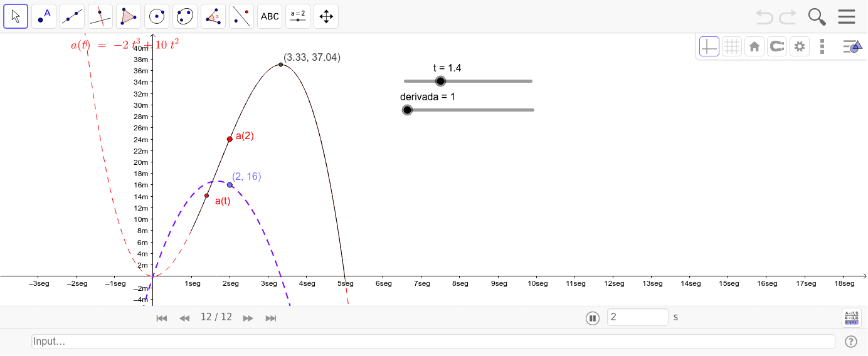868x356 pixels.
Task: Open the search magnifier
Action: [817, 16]
